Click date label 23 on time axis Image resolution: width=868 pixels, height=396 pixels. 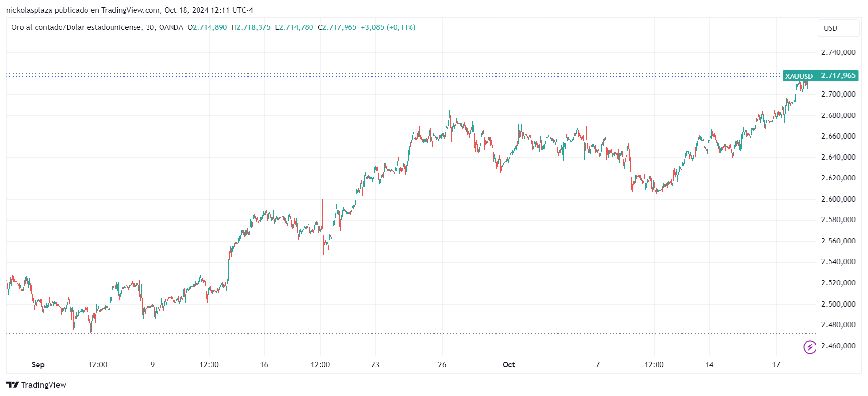(375, 365)
